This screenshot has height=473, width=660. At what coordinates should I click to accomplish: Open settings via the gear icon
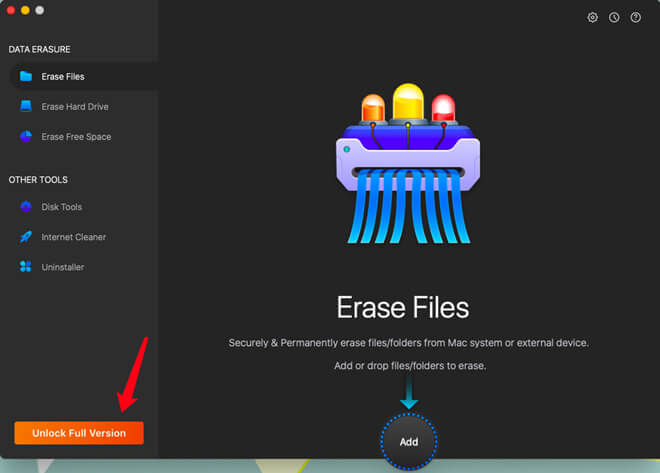pyautogui.click(x=592, y=17)
